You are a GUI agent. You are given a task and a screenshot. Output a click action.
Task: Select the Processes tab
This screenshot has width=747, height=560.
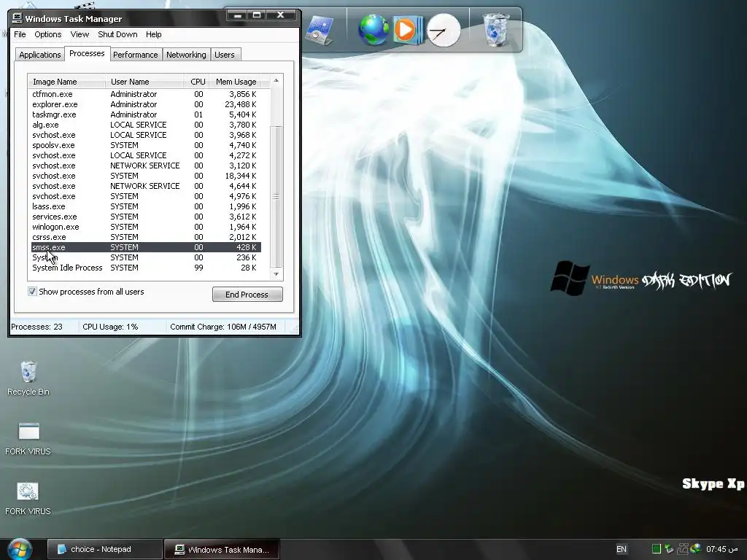[x=87, y=53]
